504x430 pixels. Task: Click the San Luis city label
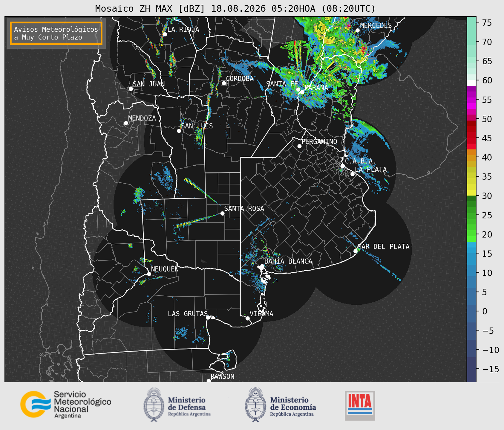pos(197,126)
